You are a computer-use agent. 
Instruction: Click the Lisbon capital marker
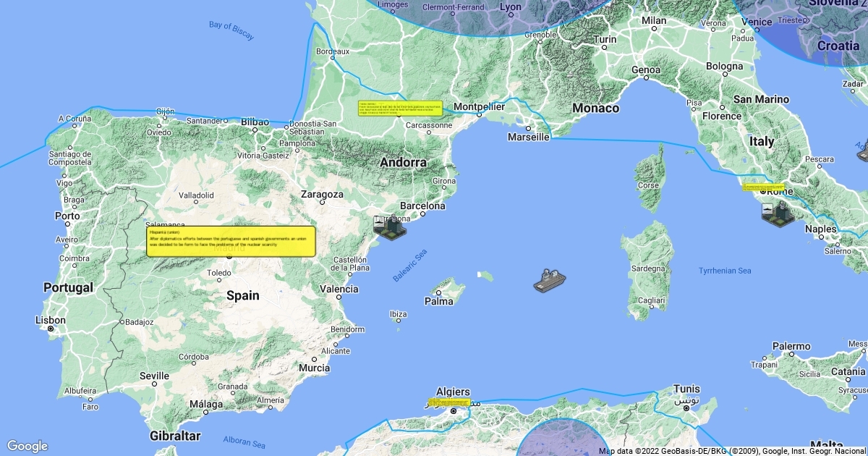tap(51, 329)
